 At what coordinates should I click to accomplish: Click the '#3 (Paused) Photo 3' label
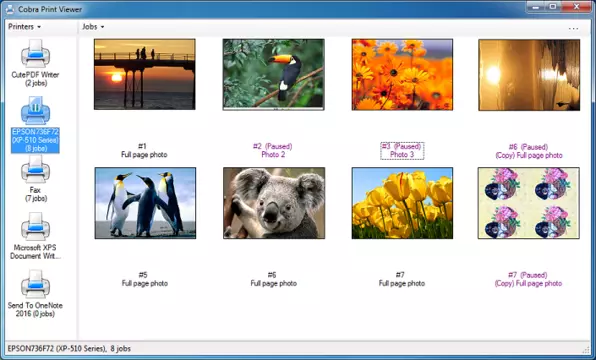[402, 151]
